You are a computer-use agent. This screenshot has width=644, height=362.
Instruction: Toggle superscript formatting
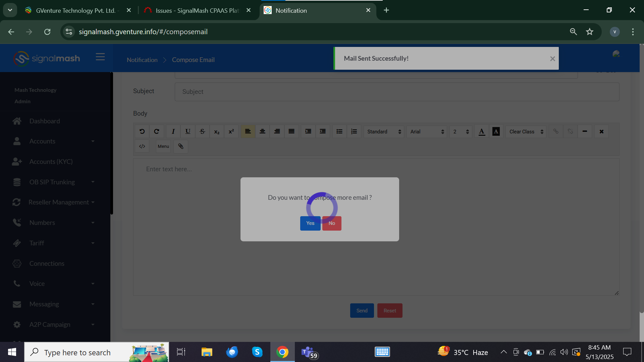click(231, 131)
